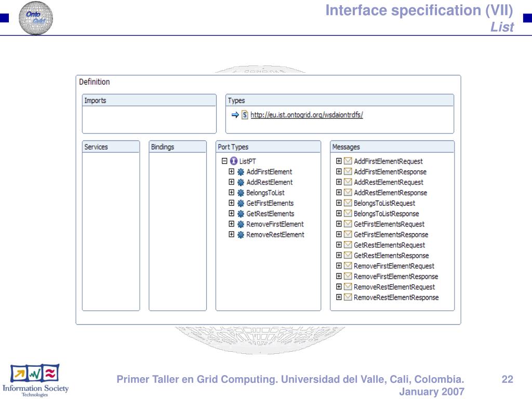
Task: Click envelope icon of AddRestElementRequest message
Action: (348, 182)
